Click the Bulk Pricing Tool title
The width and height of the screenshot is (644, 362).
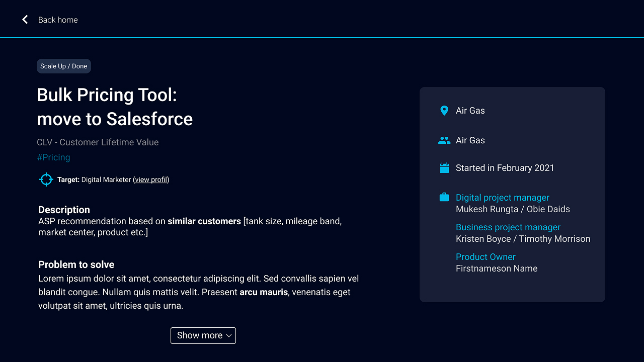(115, 107)
